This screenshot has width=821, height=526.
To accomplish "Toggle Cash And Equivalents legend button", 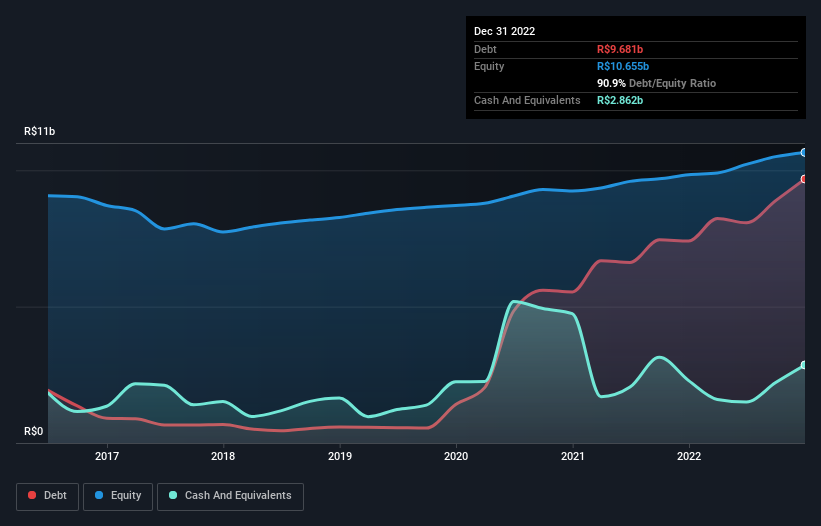I will click(x=230, y=496).
